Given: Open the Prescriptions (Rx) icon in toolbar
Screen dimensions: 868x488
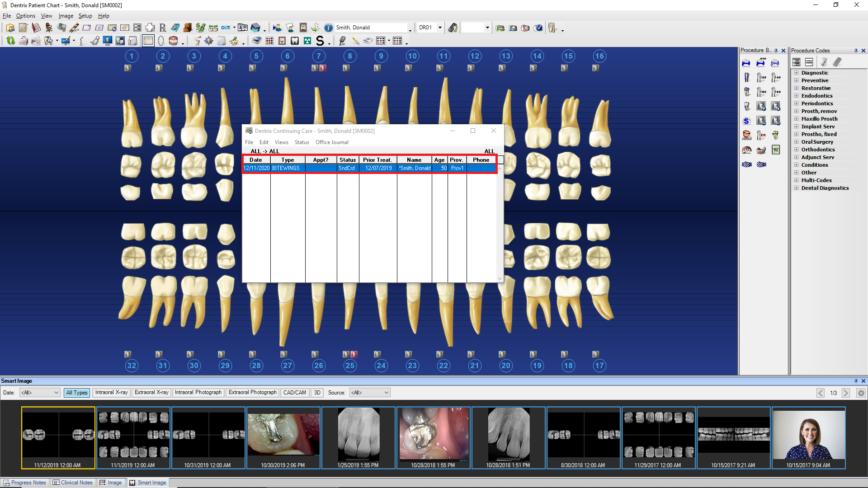Looking at the screenshot, I should pos(163,28).
